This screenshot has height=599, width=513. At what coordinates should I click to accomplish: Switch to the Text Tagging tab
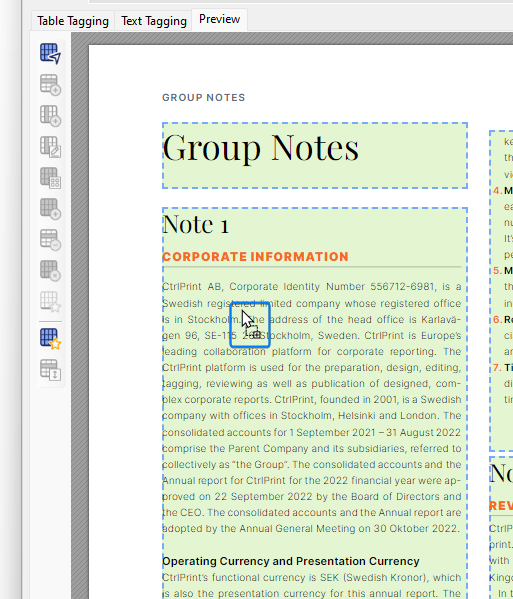[x=154, y=21]
